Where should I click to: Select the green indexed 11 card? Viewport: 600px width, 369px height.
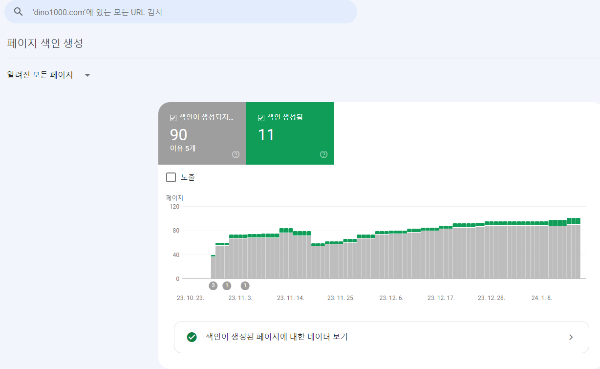[290, 133]
